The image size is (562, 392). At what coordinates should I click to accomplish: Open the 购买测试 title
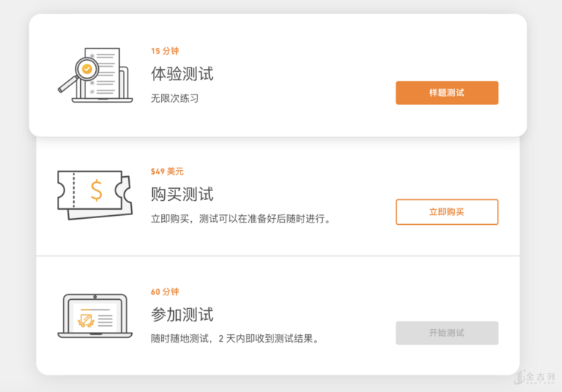[x=182, y=194]
